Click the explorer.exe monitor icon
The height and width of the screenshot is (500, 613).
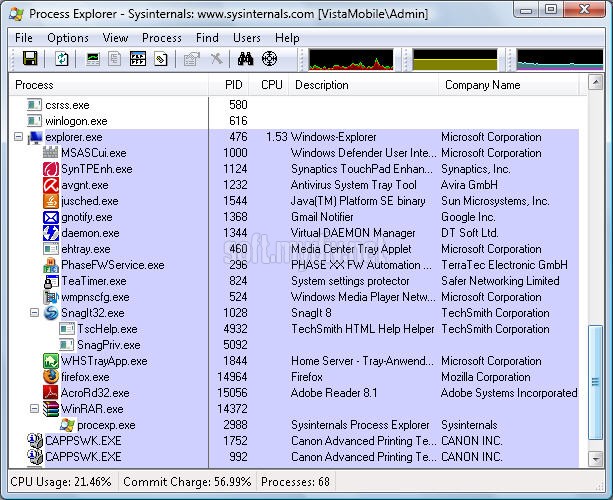(x=35, y=137)
